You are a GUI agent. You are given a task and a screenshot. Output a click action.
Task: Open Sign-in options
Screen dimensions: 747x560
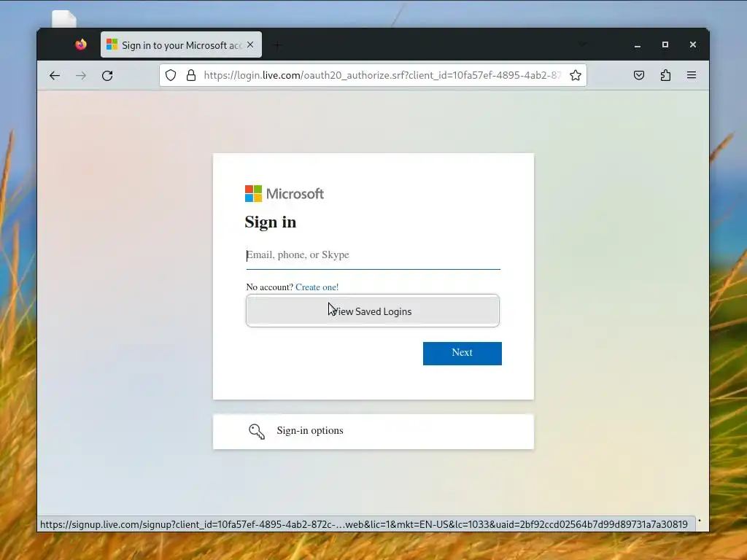(373, 432)
